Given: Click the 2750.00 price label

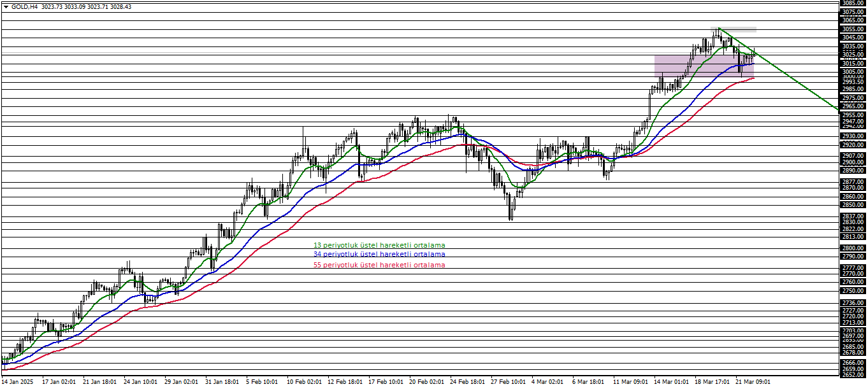Looking at the screenshot, I should tap(852, 291).
